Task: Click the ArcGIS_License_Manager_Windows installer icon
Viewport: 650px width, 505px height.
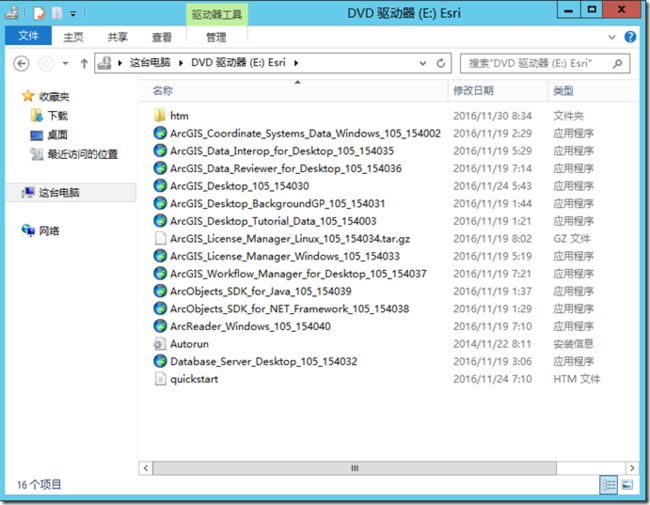Action: 160,256
